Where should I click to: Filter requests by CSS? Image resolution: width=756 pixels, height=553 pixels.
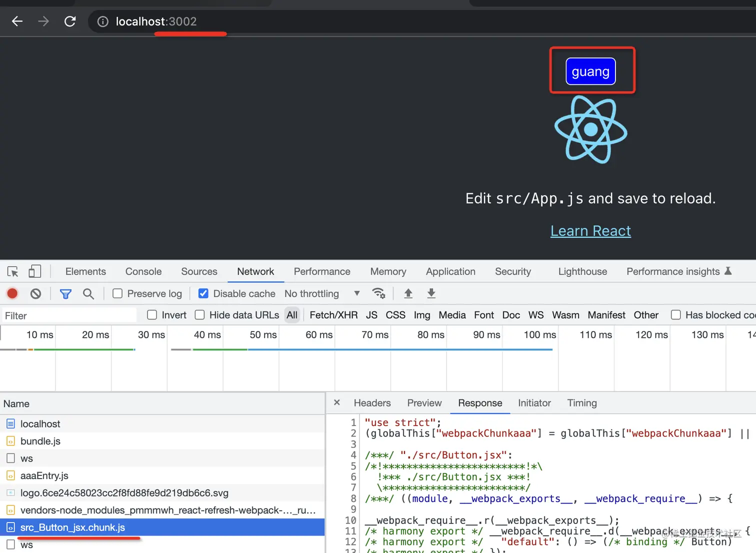tap(395, 315)
